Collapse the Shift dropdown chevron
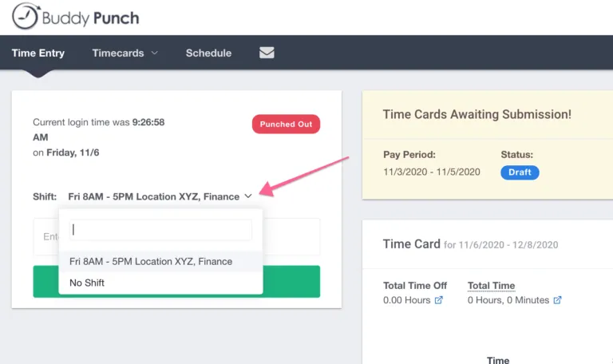The image size is (613, 364). point(248,196)
